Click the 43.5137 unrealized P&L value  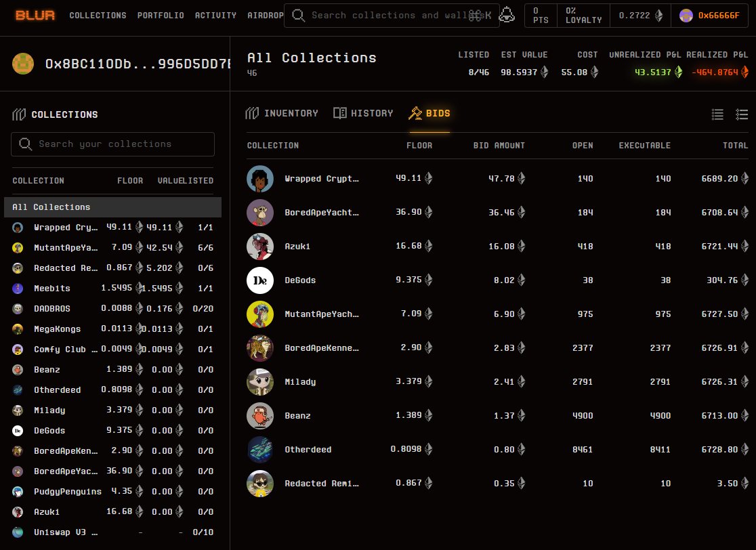[652, 72]
